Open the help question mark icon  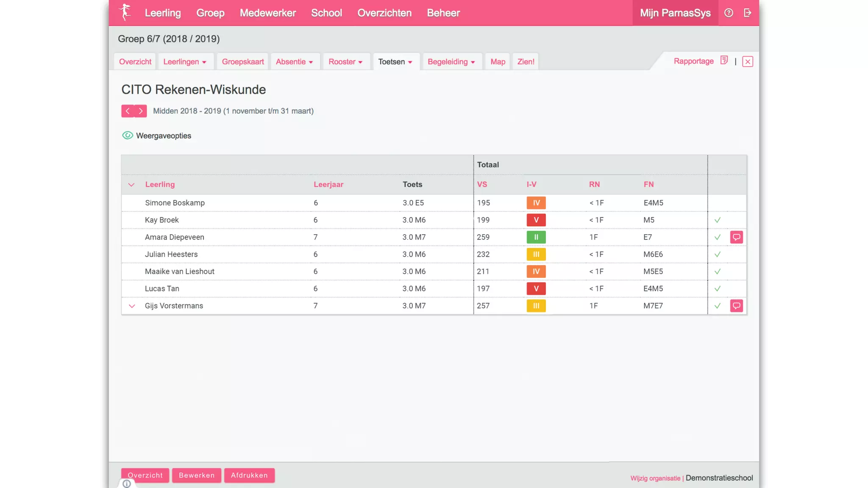coord(729,13)
